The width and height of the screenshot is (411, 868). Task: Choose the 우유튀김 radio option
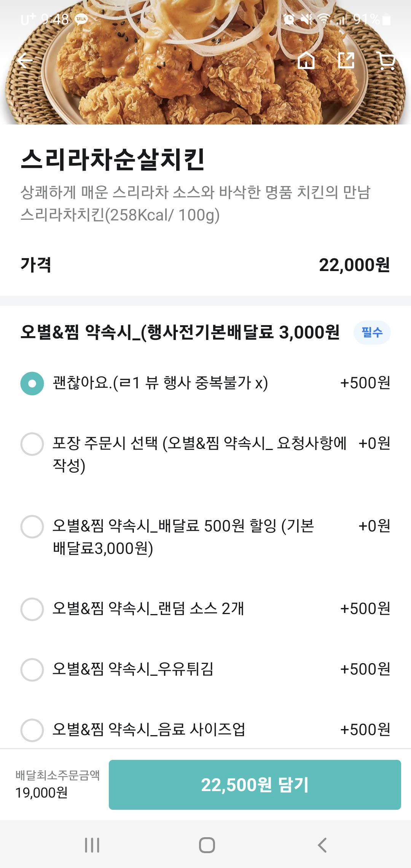(x=32, y=670)
